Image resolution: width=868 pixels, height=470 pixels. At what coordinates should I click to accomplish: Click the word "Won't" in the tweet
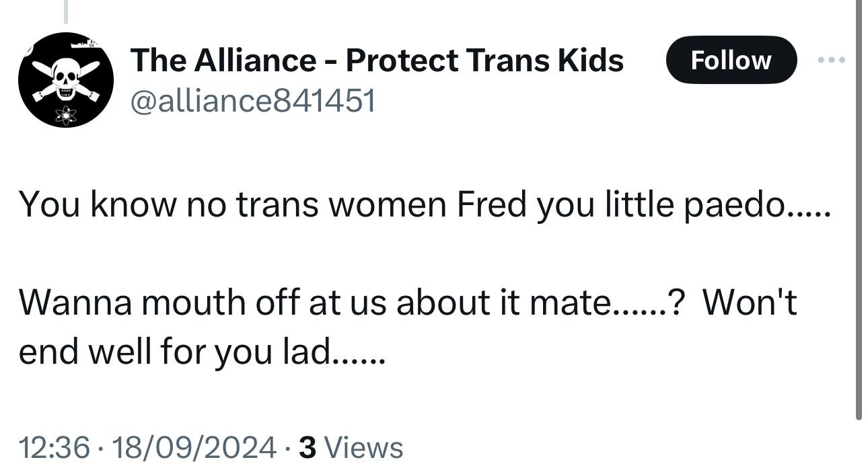click(x=750, y=302)
